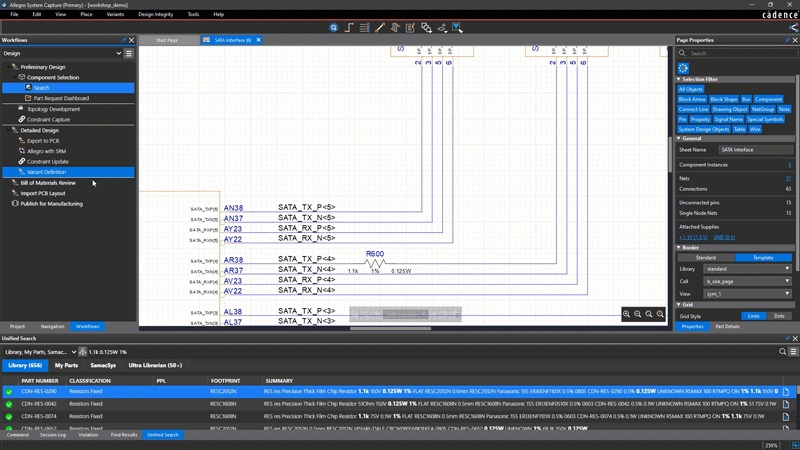This screenshot has width=800, height=450.
Task: Collapse the Selection Filter section
Action: [679, 79]
